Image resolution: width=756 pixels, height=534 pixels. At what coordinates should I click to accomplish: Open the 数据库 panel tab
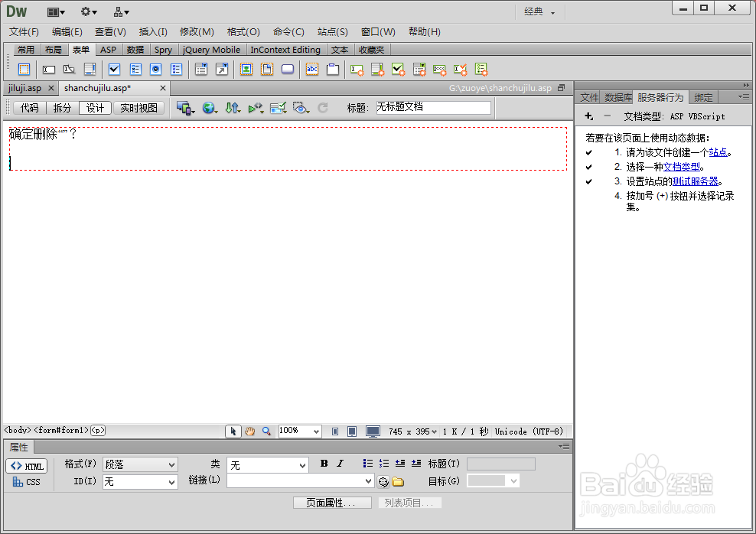[x=618, y=97]
